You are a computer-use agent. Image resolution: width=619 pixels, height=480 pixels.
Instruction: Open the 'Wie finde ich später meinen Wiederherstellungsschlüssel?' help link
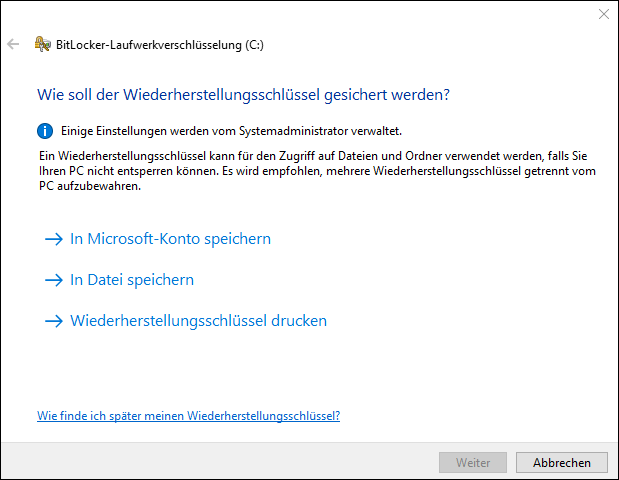click(x=189, y=416)
